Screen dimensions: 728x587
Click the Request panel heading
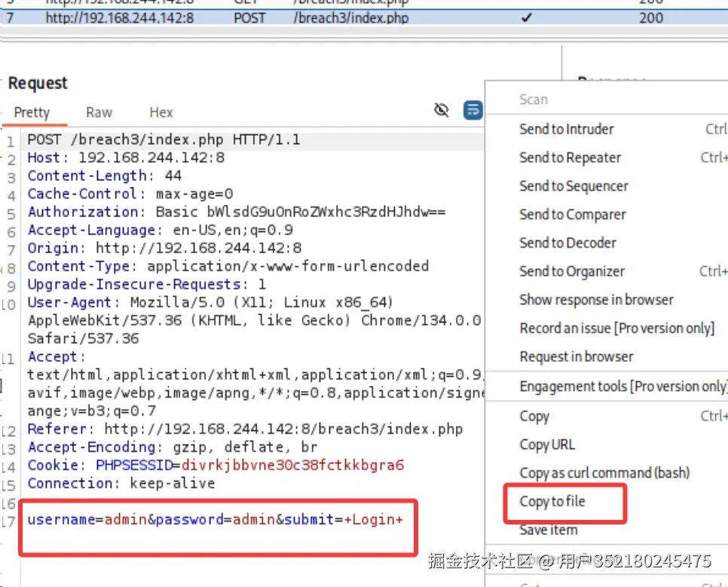click(38, 83)
